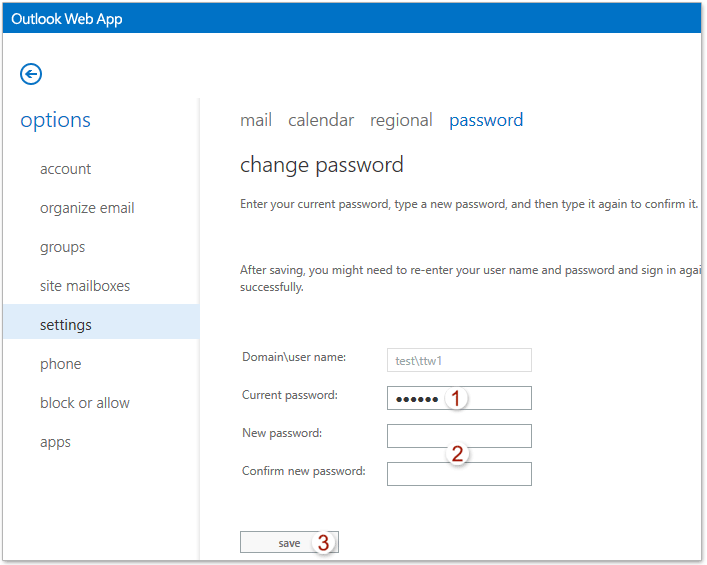
Task: Open apps in options sidebar
Action: coord(55,442)
